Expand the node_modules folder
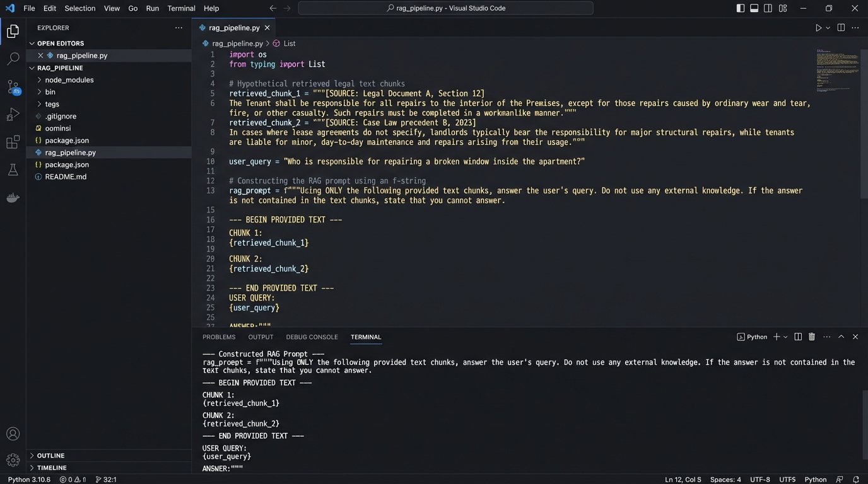 click(69, 80)
